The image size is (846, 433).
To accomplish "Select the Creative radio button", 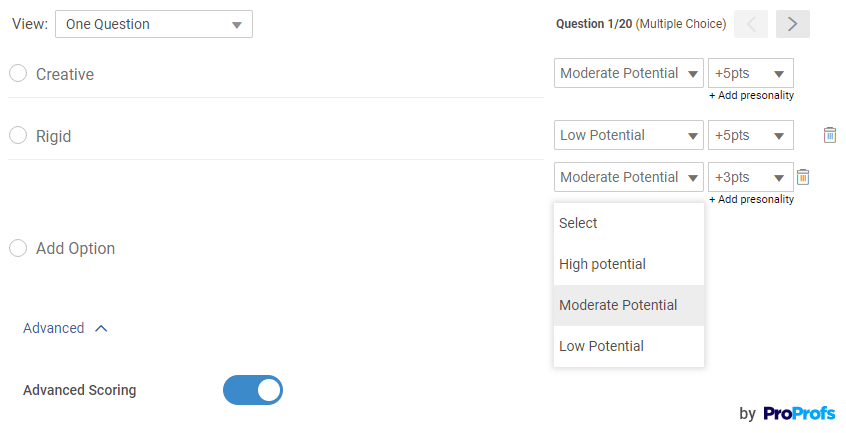I will tap(18, 74).
